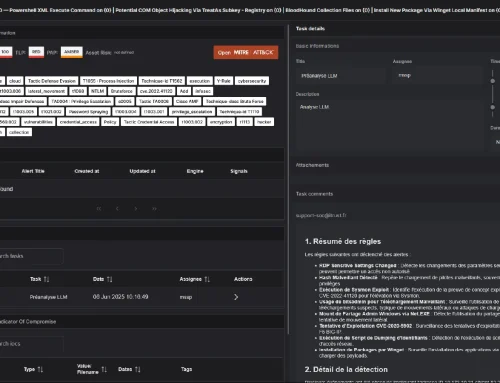The image size is (500, 383).
Task: Click the '2. Détail de la détection' heading
Action: [x=346, y=369]
